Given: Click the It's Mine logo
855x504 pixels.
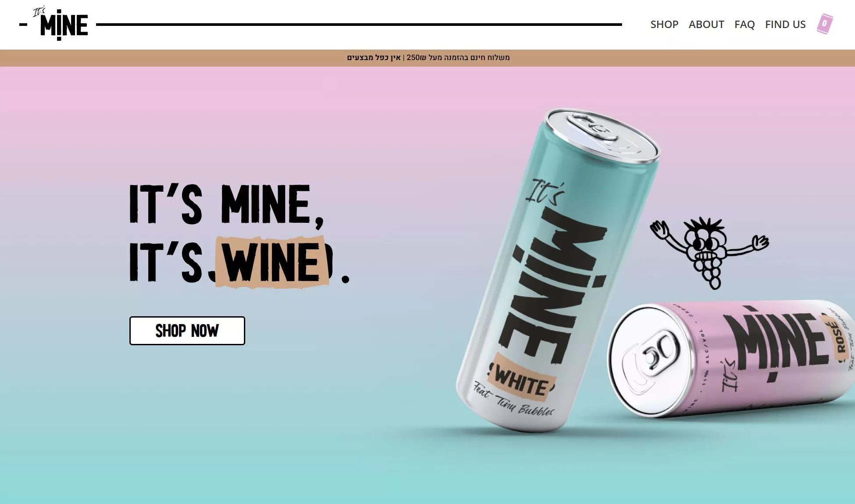Looking at the screenshot, I should click(x=61, y=24).
